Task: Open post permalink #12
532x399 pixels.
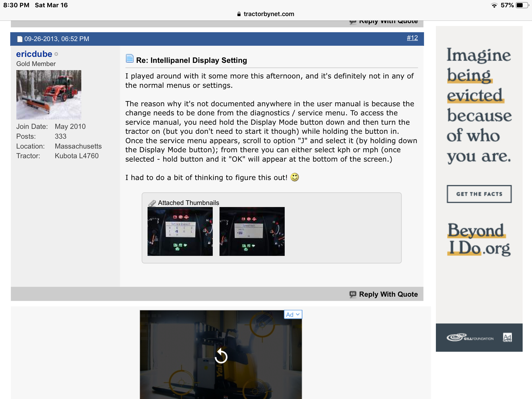Action: pos(412,38)
